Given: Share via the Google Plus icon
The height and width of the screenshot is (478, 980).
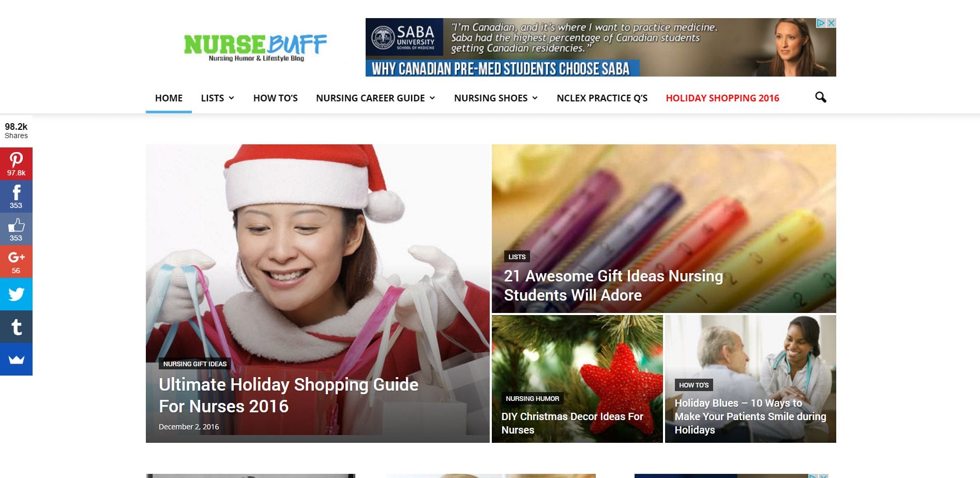Looking at the screenshot, I should (16, 261).
